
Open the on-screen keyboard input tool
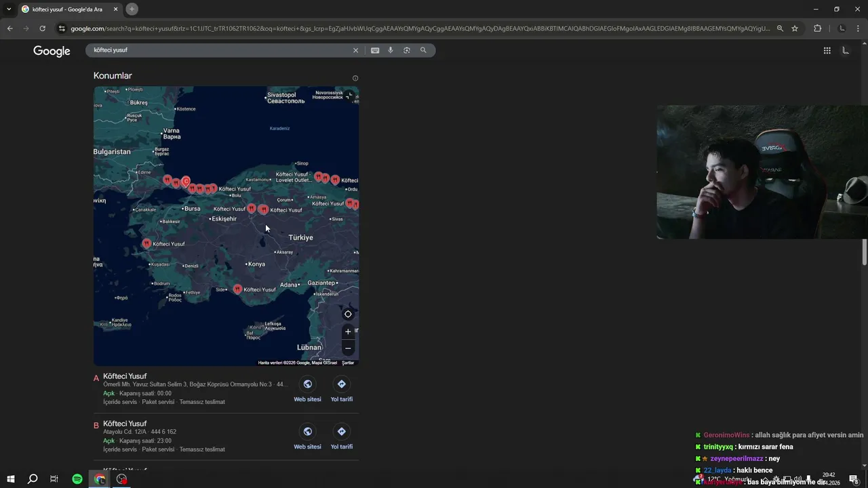tap(375, 50)
